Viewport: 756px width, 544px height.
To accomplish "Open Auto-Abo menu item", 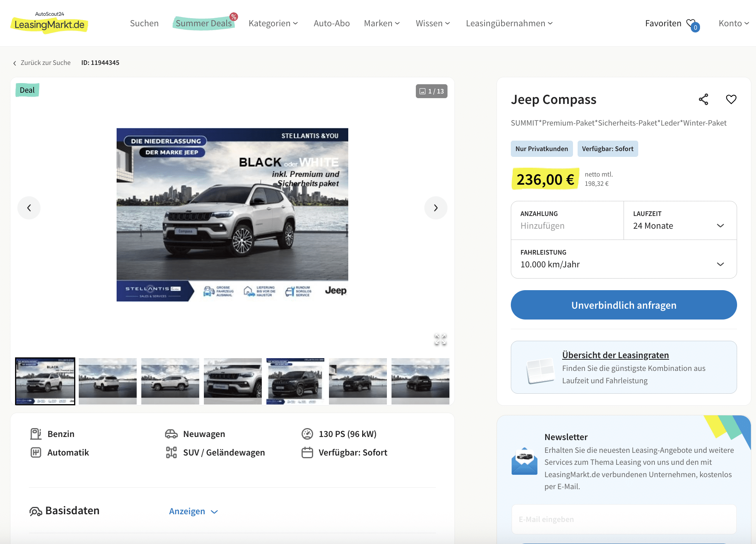I will click(331, 23).
